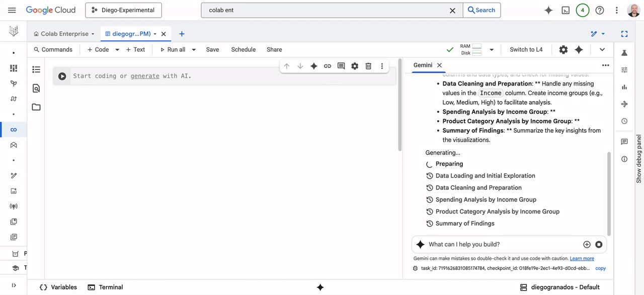Open the Schedule menu item

(x=244, y=49)
